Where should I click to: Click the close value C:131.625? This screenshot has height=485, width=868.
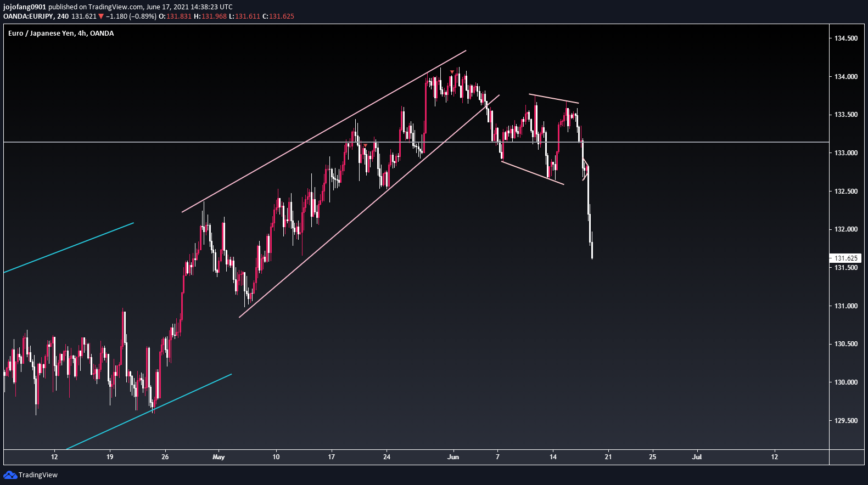pyautogui.click(x=278, y=16)
